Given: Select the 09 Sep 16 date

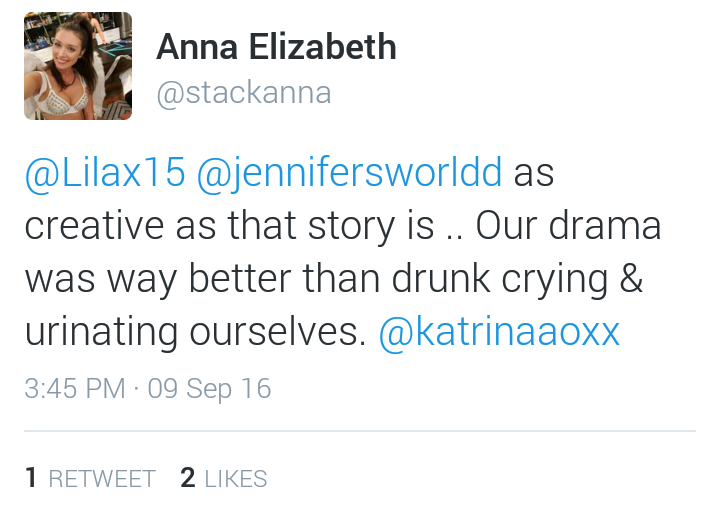Looking at the screenshot, I should pyautogui.click(x=209, y=389).
